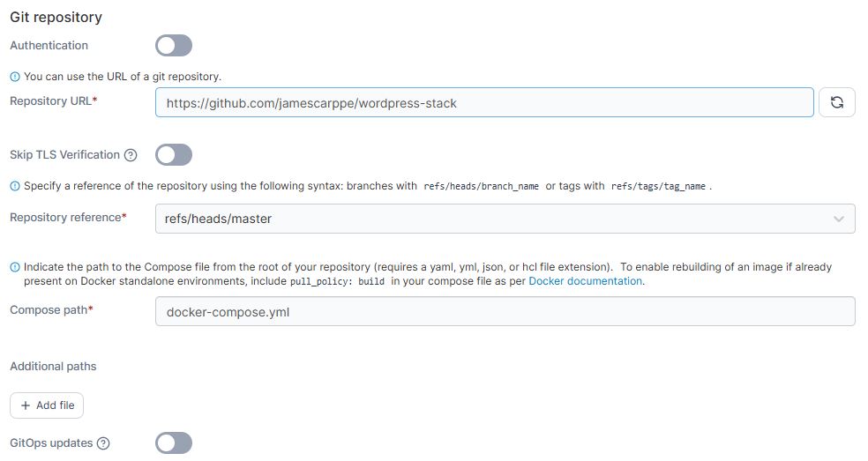Enable the Authentication toggle

[173, 45]
